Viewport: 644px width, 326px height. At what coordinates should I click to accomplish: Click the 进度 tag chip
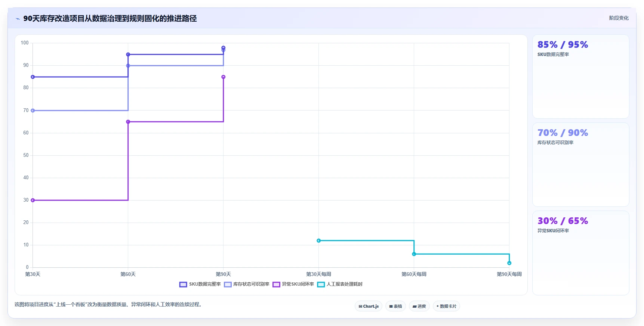click(419, 306)
